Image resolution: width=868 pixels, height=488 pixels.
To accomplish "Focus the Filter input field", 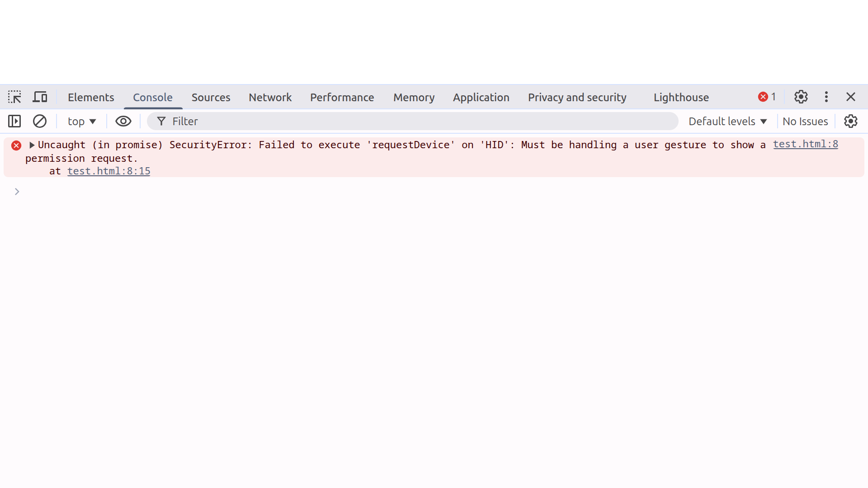I will coord(412,121).
